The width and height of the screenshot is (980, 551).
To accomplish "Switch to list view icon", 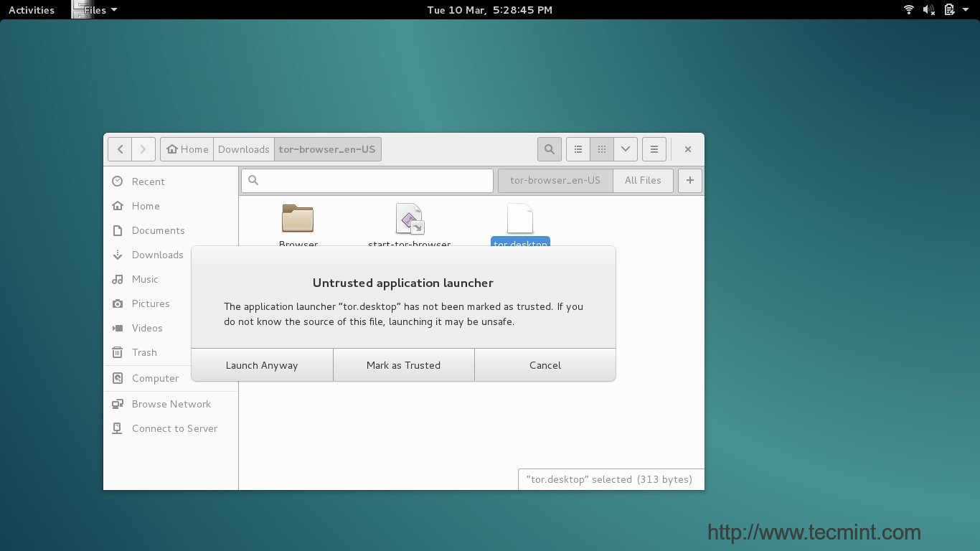I will [x=578, y=149].
